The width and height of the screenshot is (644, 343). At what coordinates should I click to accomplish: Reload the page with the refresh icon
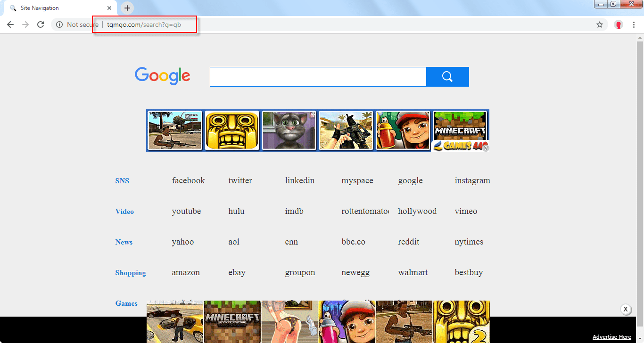41,24
